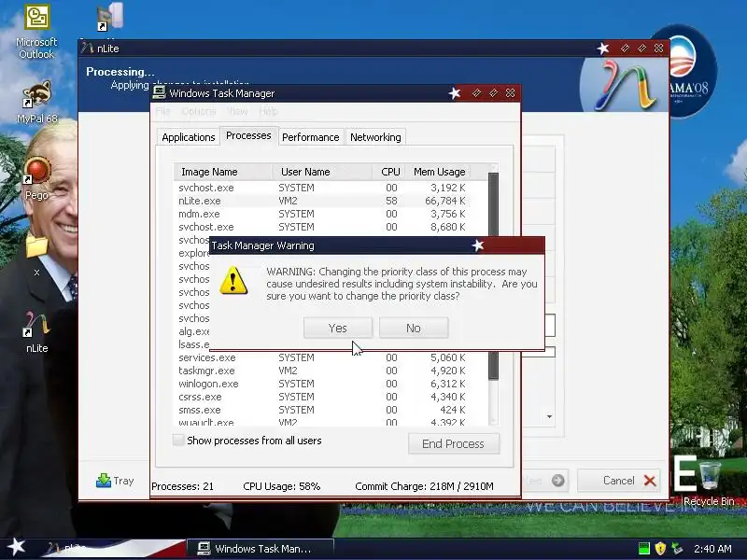Click the network connection tray icon
Image resolution: width=747 pixels, height=560 pixels.
[676, 549]
